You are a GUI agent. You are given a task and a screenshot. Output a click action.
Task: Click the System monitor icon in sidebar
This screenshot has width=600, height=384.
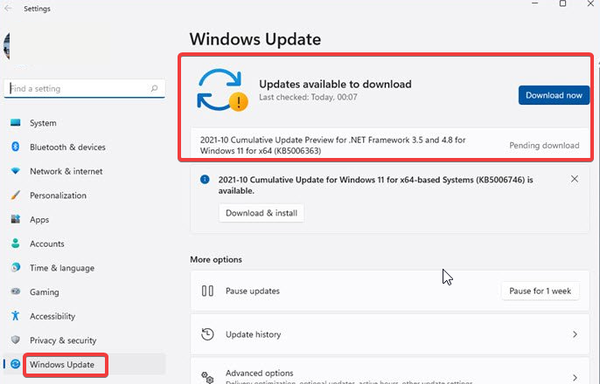point(15,123)
